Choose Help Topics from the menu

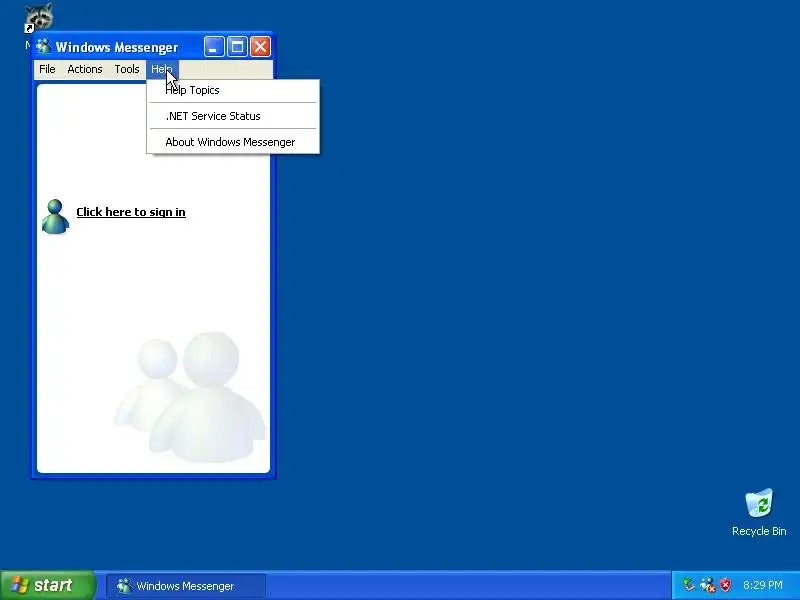(233, 90)
